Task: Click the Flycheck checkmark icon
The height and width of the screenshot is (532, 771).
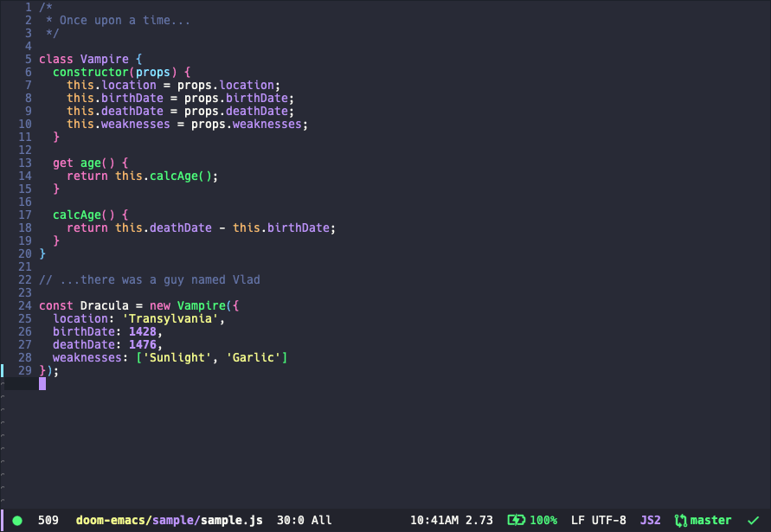Action: tap(751, 520)
